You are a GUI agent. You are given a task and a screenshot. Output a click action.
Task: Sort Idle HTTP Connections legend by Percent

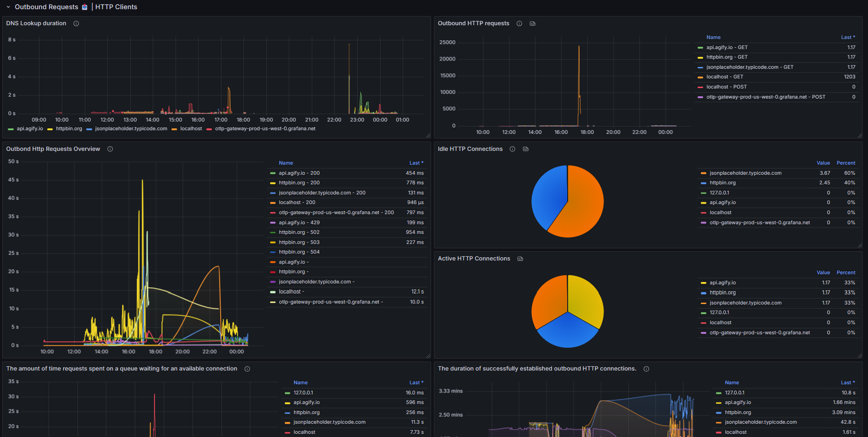[x=846, y=163]
